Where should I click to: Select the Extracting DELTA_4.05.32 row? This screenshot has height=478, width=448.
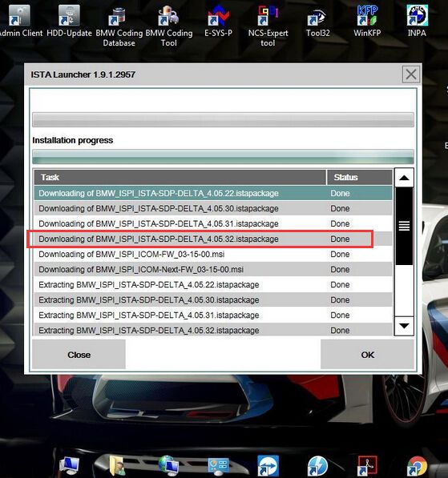coord(213,330)
